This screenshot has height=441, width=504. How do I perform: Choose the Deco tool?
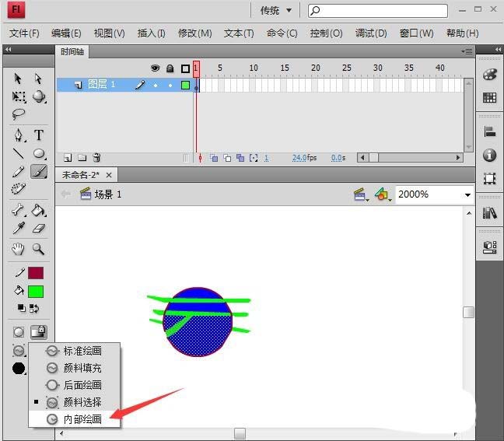click(x=19, y=189)
